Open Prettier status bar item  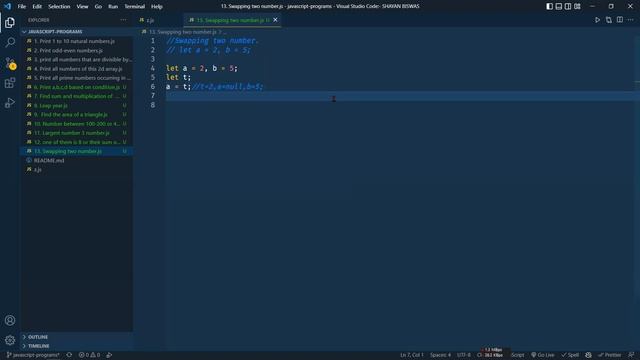pos(609,355)
